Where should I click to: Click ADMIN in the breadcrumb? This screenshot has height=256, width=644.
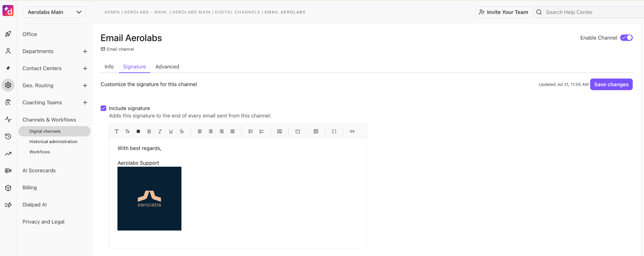pos(112,12)
